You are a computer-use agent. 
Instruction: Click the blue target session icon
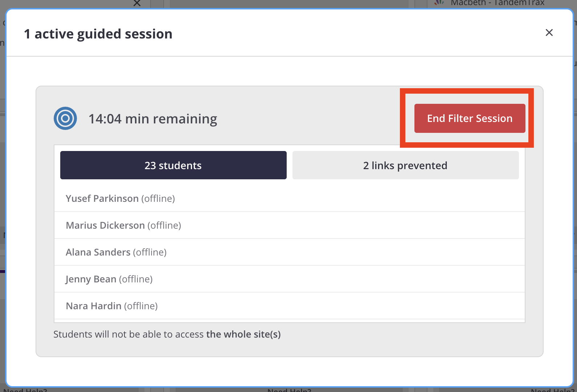click(65, 118)
